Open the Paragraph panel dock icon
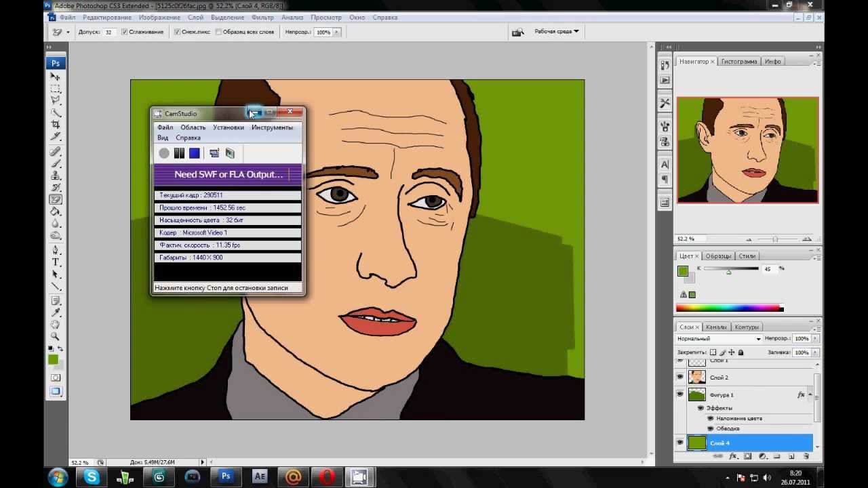The image size is (868, 488). pyautogui.click(x=665, y=179)
